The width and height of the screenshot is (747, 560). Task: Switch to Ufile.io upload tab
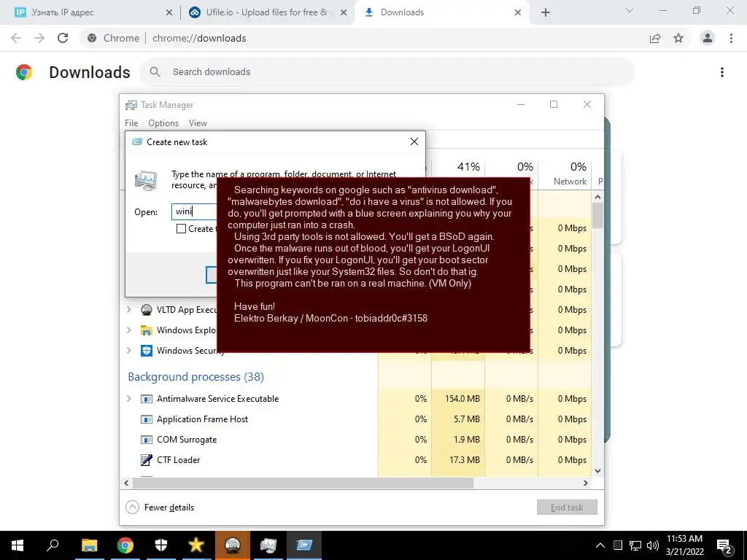pyautogui.click(x=267, y=12)
